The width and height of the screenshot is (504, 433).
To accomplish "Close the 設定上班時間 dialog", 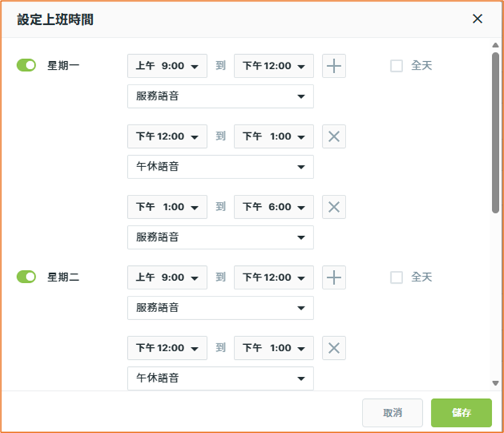I will point(478,19).
